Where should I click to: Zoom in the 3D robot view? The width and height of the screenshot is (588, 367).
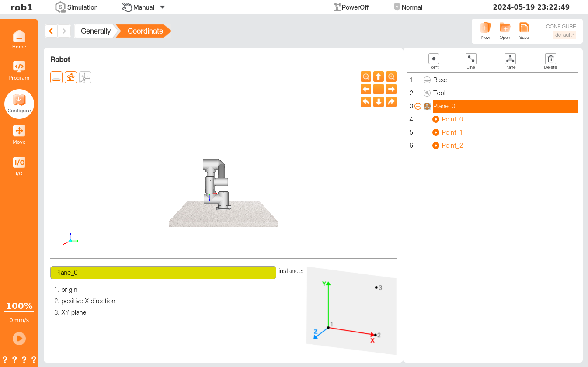391,76
